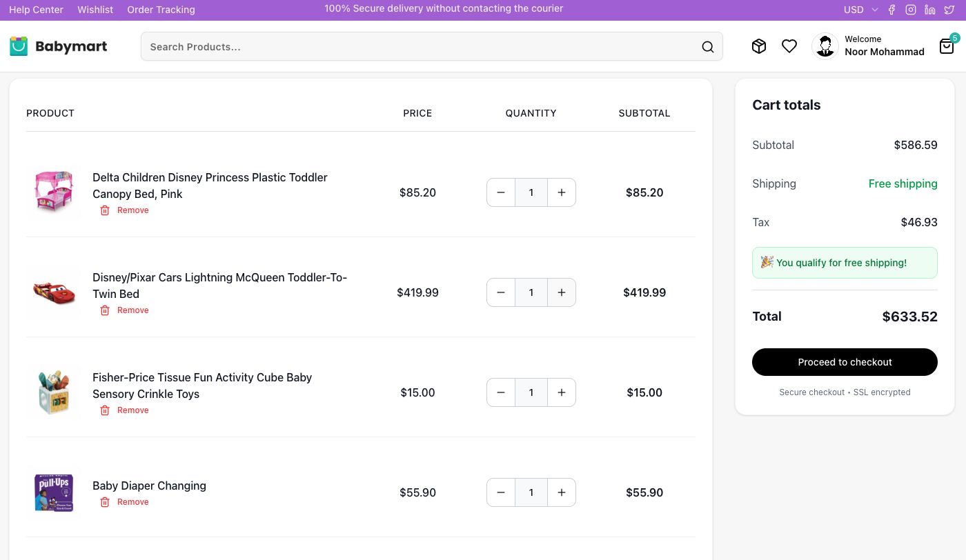Remove Fisher-Price Activity Cube from cart
Image resolution: width=966 pixels, height=560 pixels.
pyautogui.click(x=125, y=410)
